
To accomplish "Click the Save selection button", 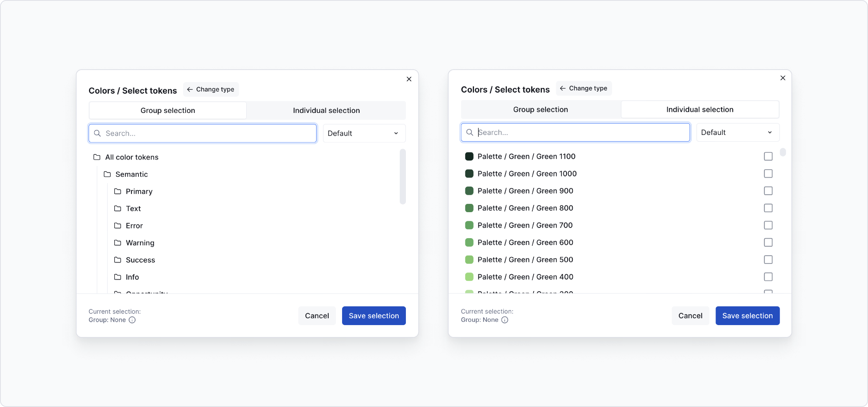I will point(373,315).
